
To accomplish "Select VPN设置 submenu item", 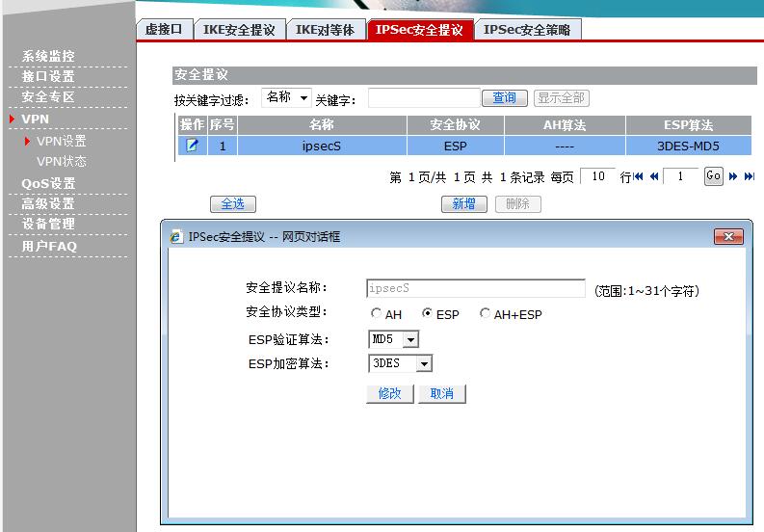I will (x=61, y=142).
